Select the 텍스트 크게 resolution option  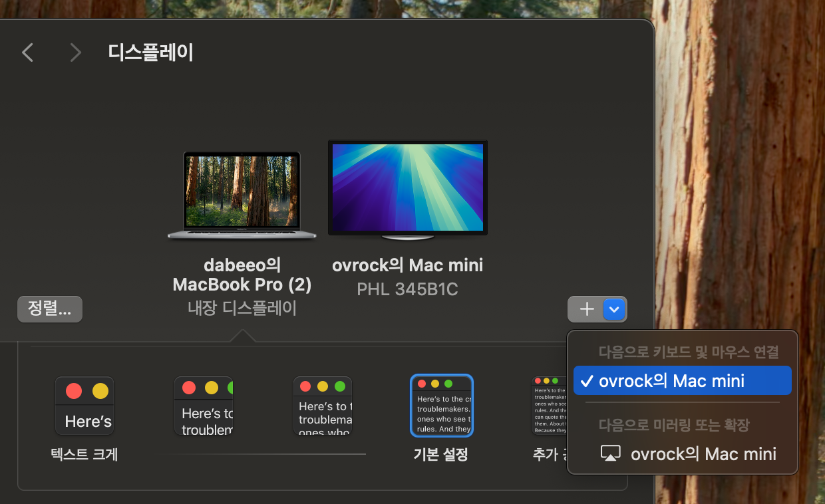[x=84, y=406]
